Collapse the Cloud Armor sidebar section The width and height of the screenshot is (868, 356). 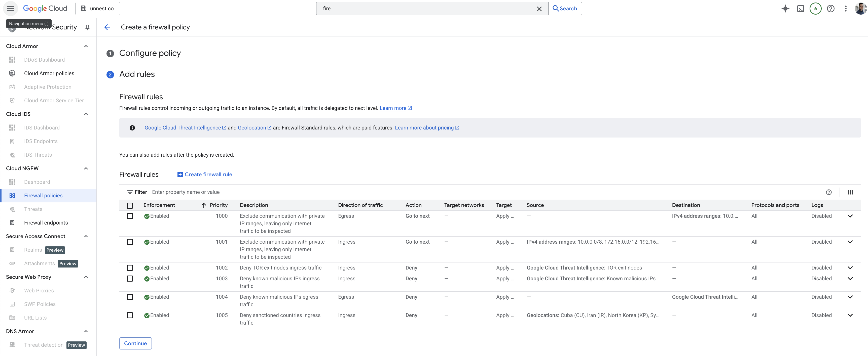(x=86, y=46)
